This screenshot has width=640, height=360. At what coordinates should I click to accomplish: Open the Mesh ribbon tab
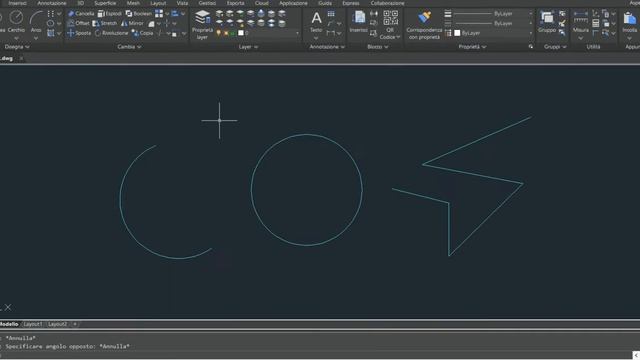tap(133, 3)
